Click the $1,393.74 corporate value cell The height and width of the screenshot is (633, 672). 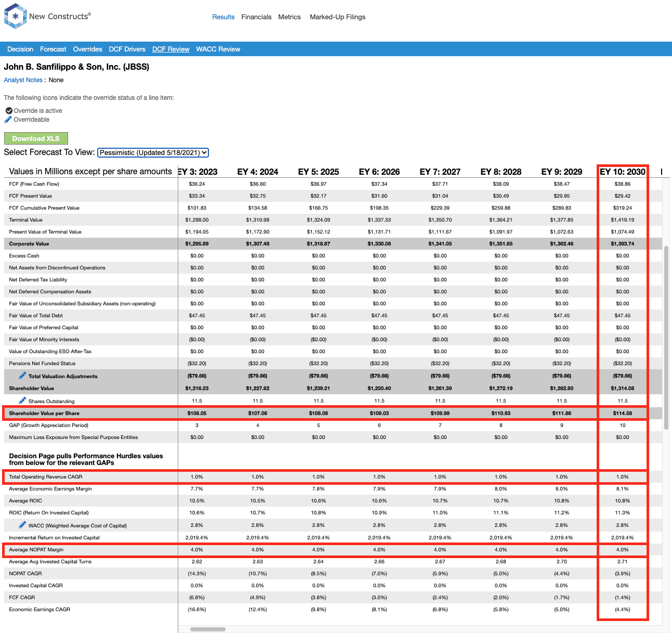[623, 244]
